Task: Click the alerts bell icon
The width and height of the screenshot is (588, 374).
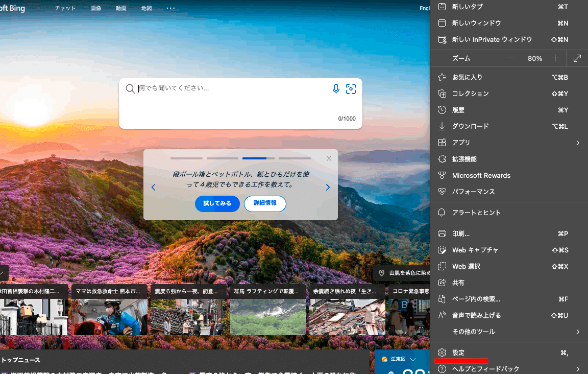Action: 442,213
